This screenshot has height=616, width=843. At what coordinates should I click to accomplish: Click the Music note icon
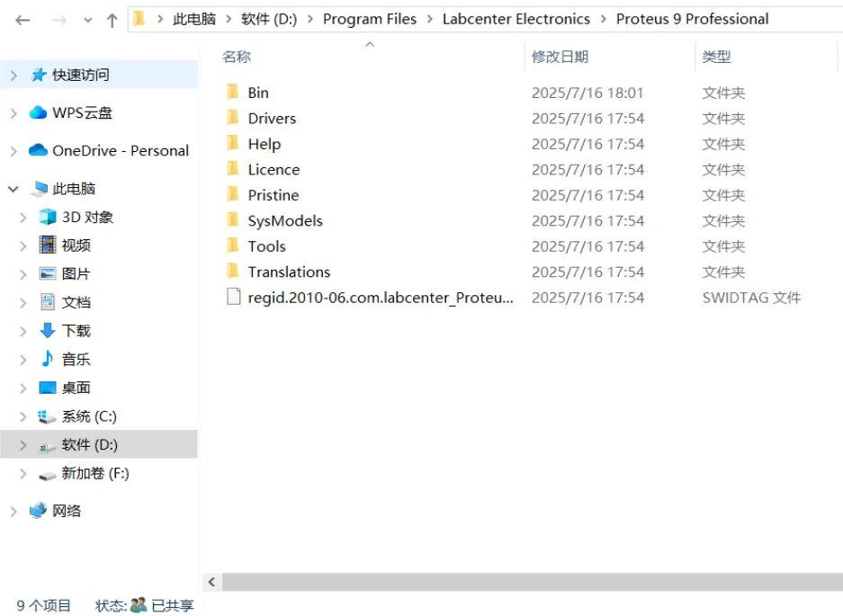[48, 359]
